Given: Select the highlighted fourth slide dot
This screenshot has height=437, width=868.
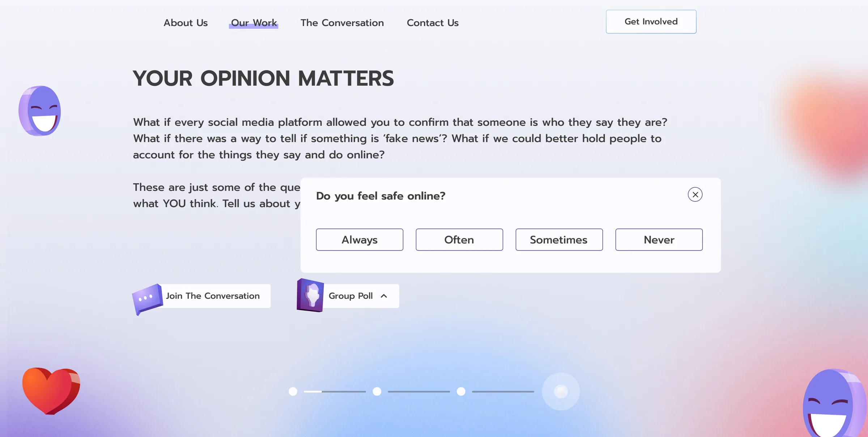Looking at the screenshot, I should (561, 391).
